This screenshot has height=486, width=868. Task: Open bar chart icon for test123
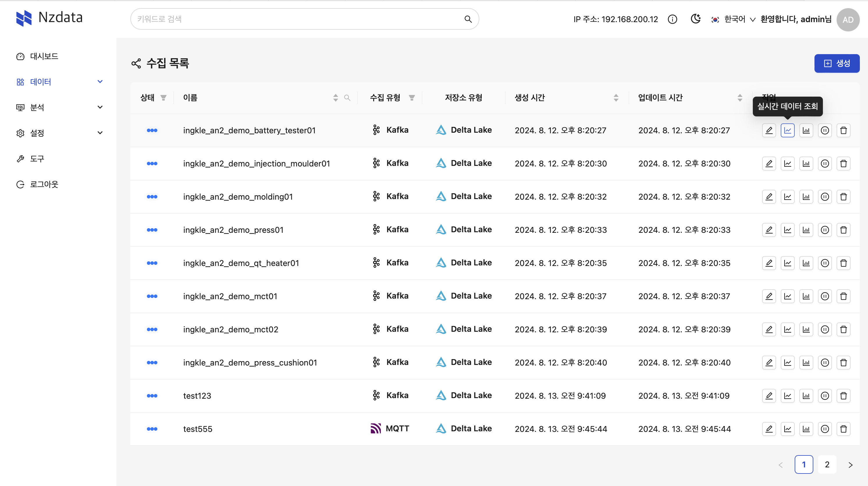pyautogui.click(x=806, y=396)
